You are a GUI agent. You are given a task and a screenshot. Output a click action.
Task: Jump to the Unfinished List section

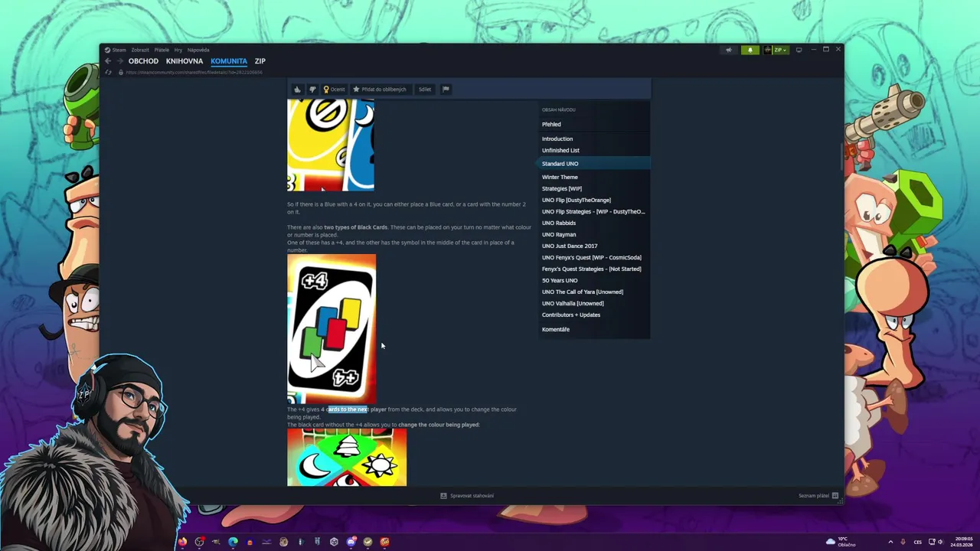(560, 150)
